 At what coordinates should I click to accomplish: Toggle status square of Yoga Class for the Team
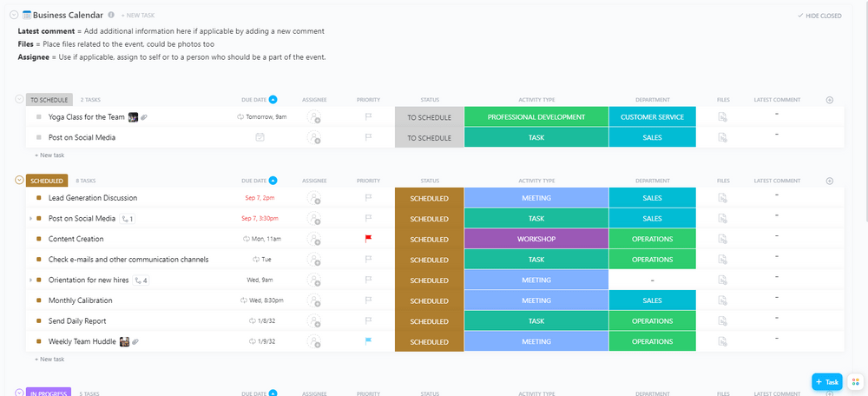click(39, 117)
